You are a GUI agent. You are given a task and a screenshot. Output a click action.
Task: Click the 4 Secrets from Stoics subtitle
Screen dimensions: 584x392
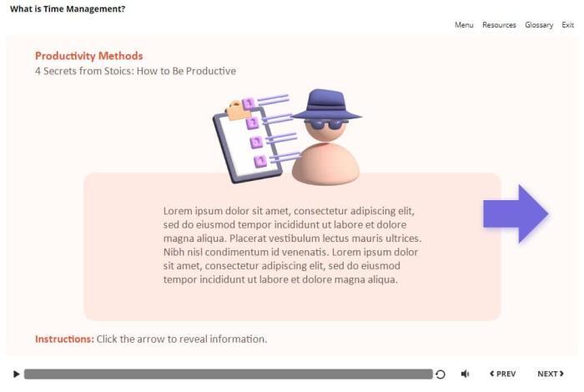click(x=135, y=71)
